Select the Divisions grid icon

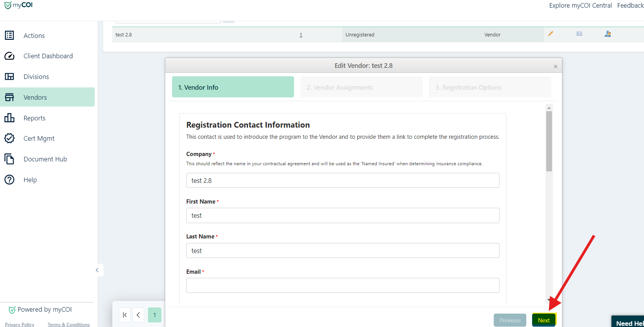(9, 77)
